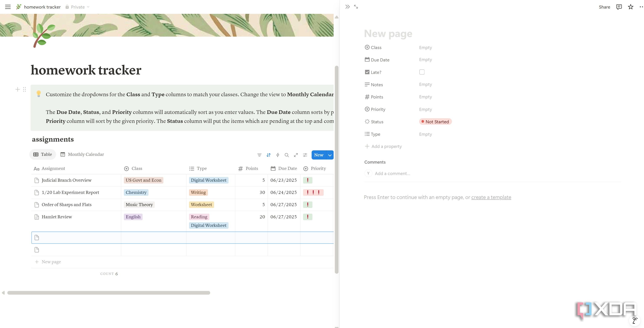Open the Class property Empty selector
This screenshot has height=328, width=644.
(425, 47)
